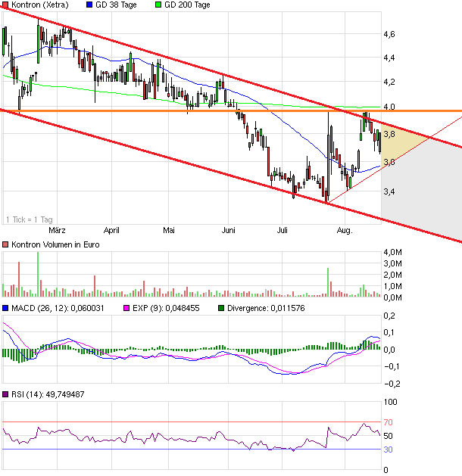
Task: Click the tall green volume spike in late July
Action: coord(328,282)
